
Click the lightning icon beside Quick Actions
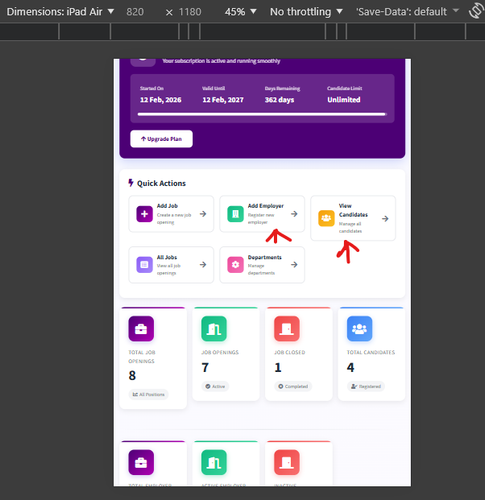click(131, 183)
